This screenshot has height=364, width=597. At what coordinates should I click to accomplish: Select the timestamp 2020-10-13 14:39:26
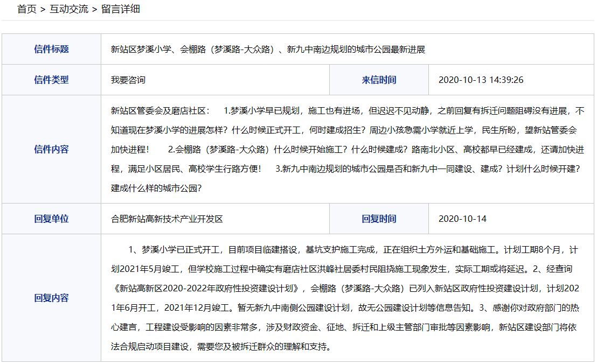pyautogui.click(x=481, y=80)
